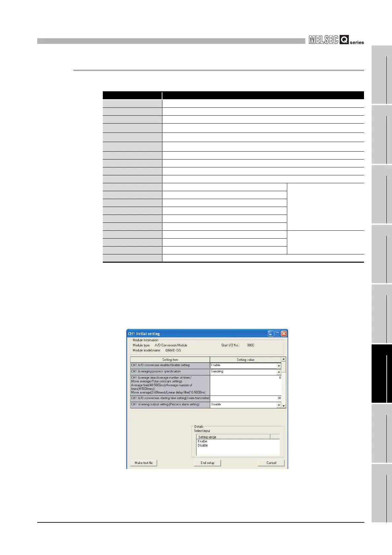Select Disable in the Setting range list
The image size is (392, 555).
click(x=203, y=445)
